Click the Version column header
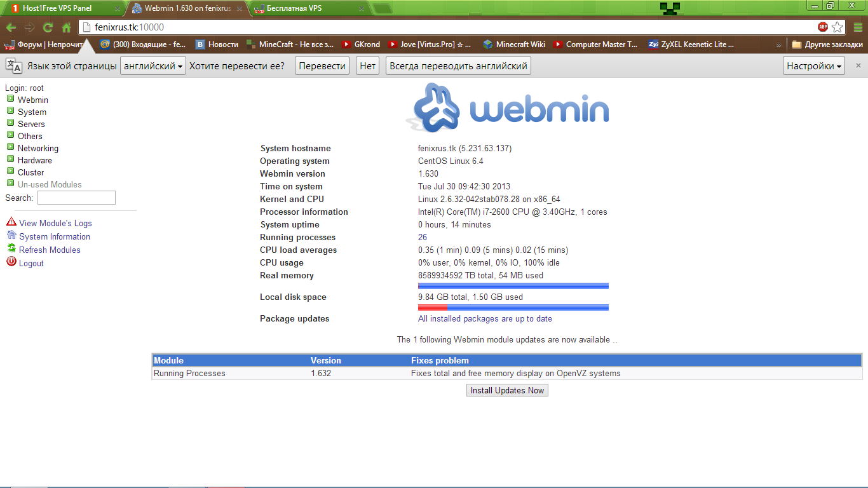 pyautogui.click(x=326, y=360)
